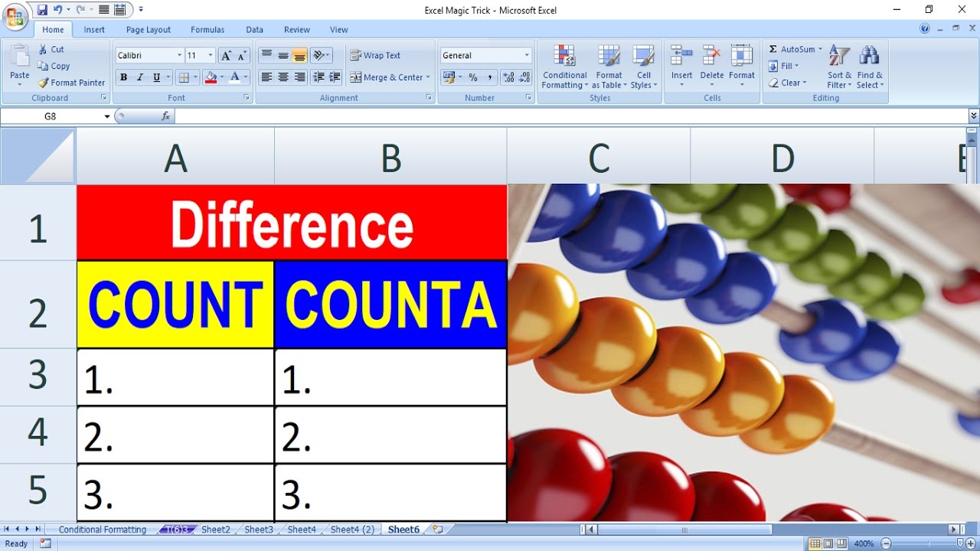This screenshot has height=551, width=980.
Task: Align text to the left
Action: point(266,77)
